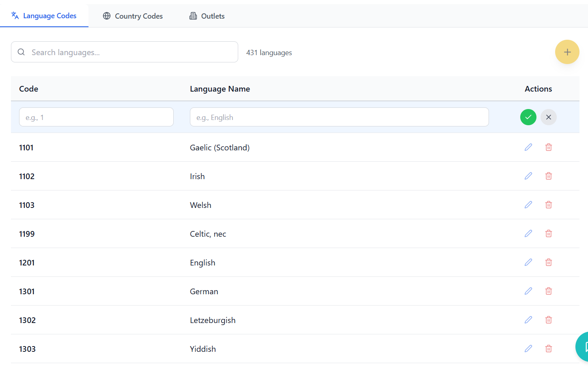Delete the Celtic, nec entry
This screenshot has width=588, height=368.
548,233
